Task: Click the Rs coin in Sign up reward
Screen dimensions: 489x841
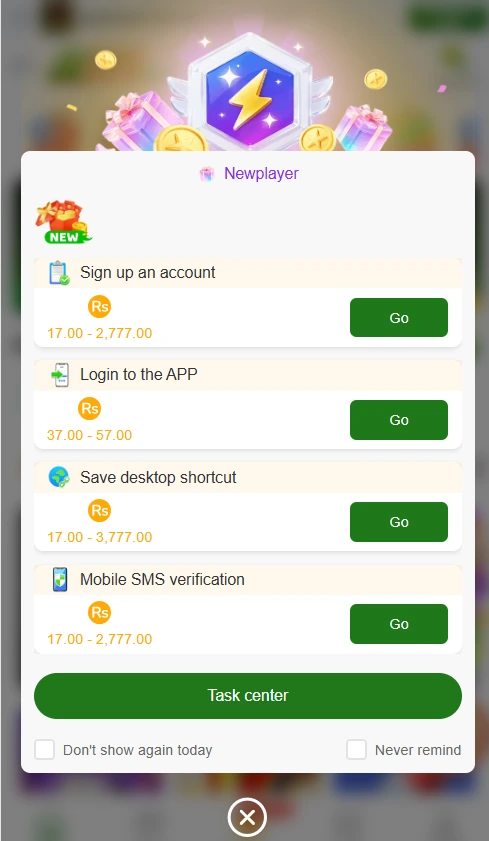Action: (99, 307)
